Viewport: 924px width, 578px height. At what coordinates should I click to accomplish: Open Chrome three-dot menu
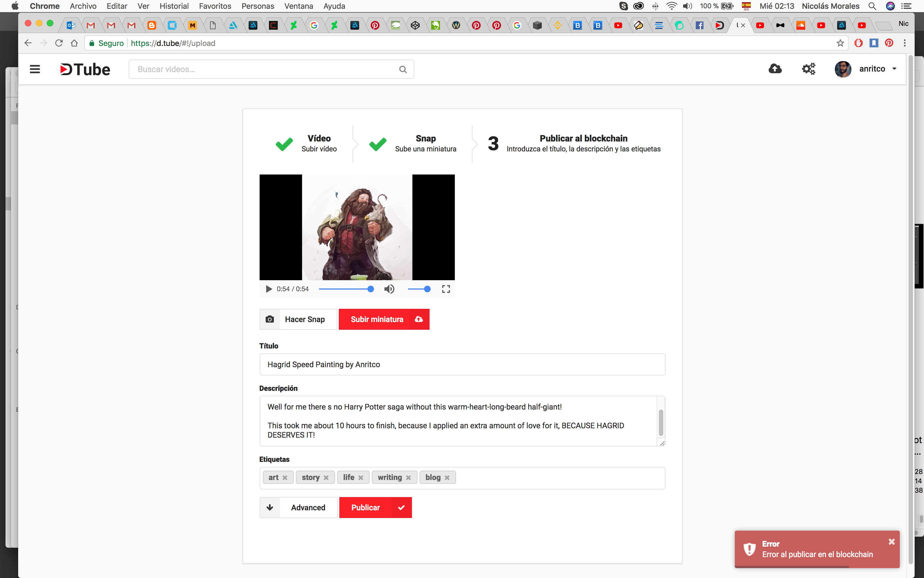(x=904, y=43)
